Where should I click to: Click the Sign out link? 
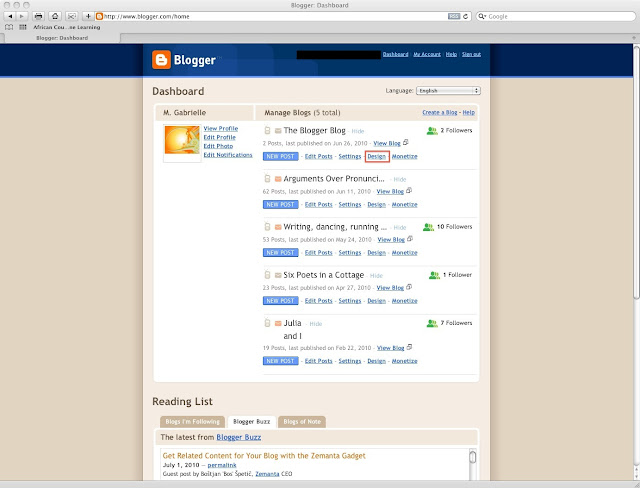click(471, 54)
